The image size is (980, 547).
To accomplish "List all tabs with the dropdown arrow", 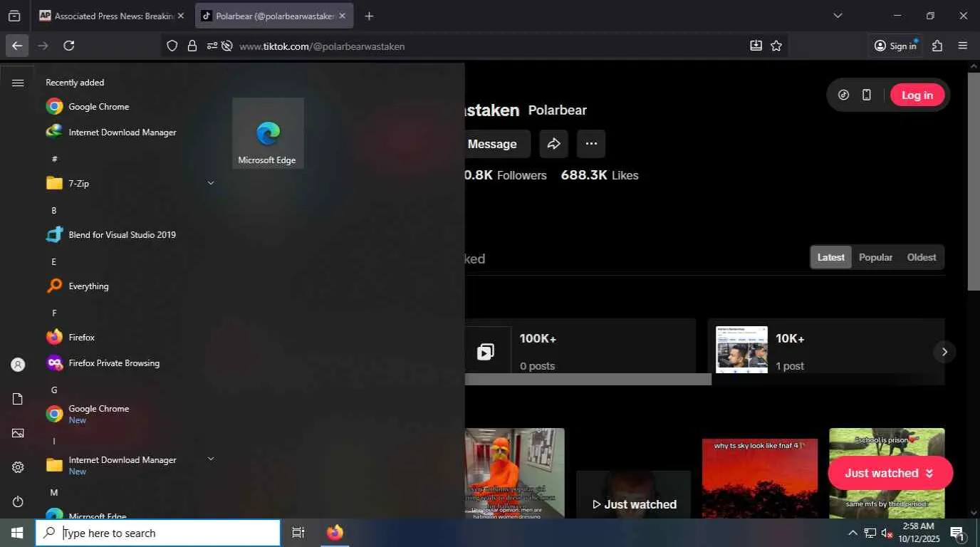I will point(838,16).
